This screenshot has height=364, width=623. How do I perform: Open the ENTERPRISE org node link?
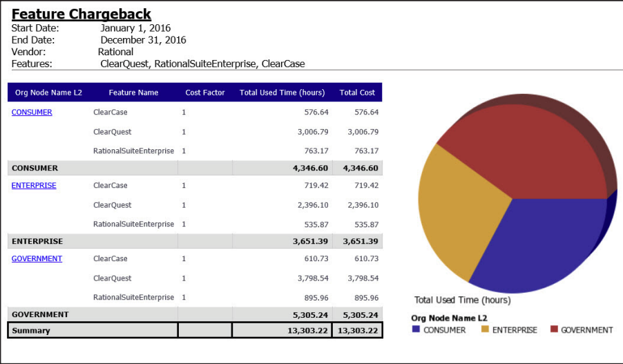coord(34,185)
